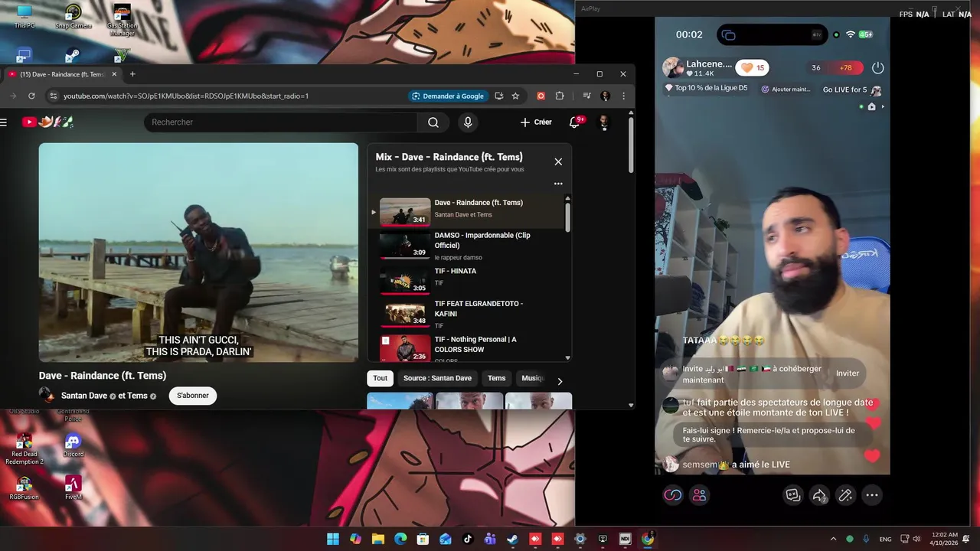Viewport: 980px width, 551px height.
Task: Open Go LIVE for 5 banner
Action: pos(852,90)
